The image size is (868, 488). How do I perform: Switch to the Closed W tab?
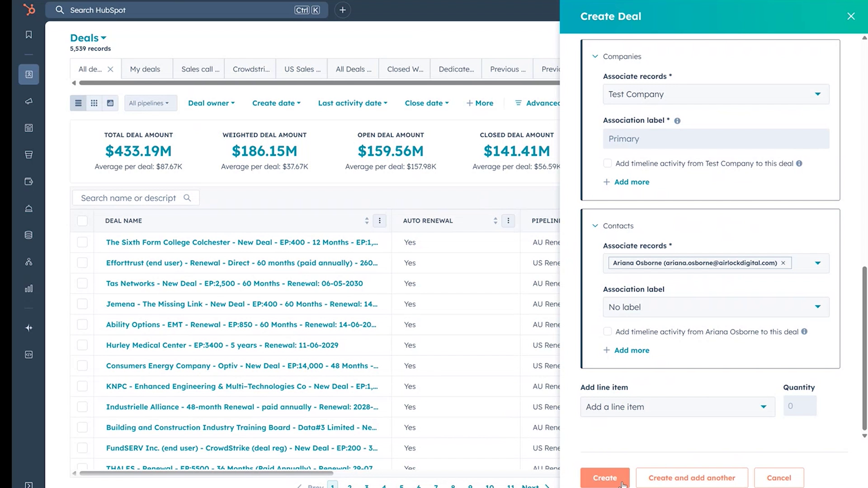click(404, 69)
